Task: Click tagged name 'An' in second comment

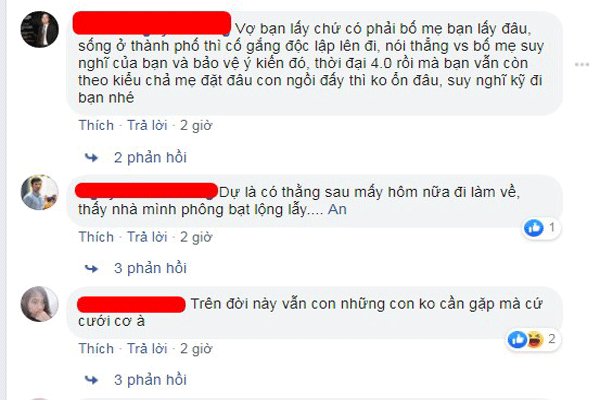Action: [x=337, y=209]
